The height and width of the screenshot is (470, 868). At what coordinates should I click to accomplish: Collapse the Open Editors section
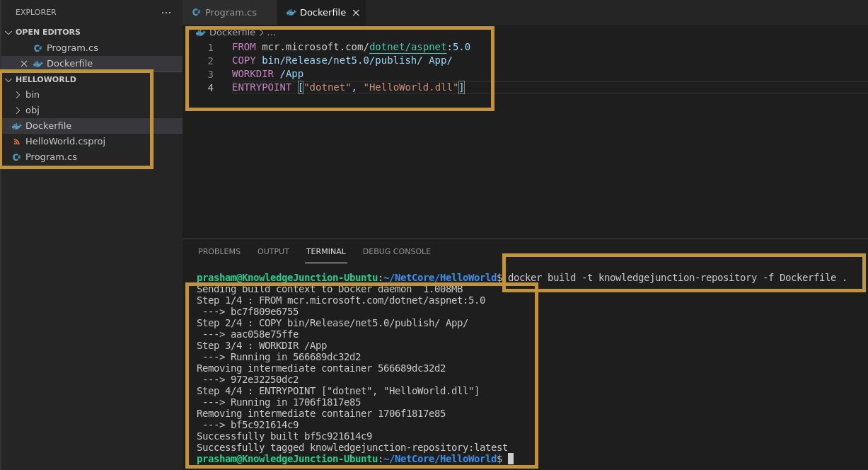(8, 31)
